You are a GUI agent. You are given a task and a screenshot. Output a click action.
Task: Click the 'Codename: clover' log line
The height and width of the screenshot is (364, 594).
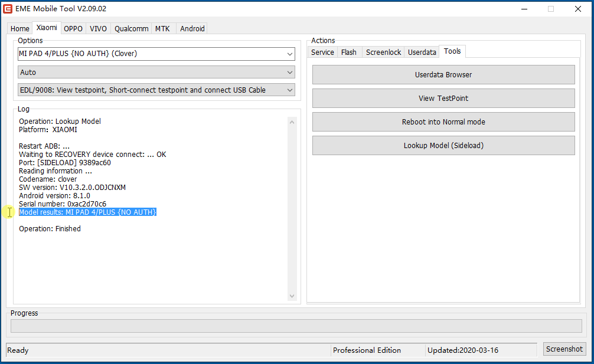pyautogui.click(x=48, y=179)
